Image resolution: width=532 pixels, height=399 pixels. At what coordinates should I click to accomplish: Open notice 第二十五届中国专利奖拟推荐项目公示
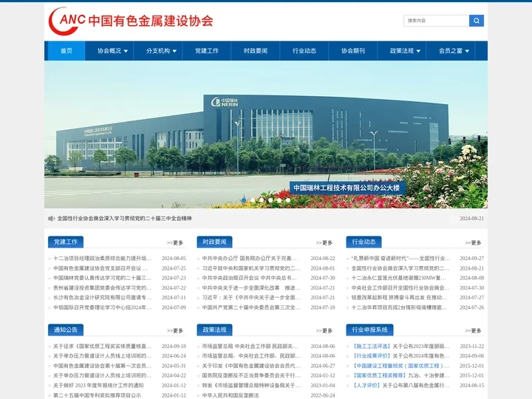click(97, 395)
